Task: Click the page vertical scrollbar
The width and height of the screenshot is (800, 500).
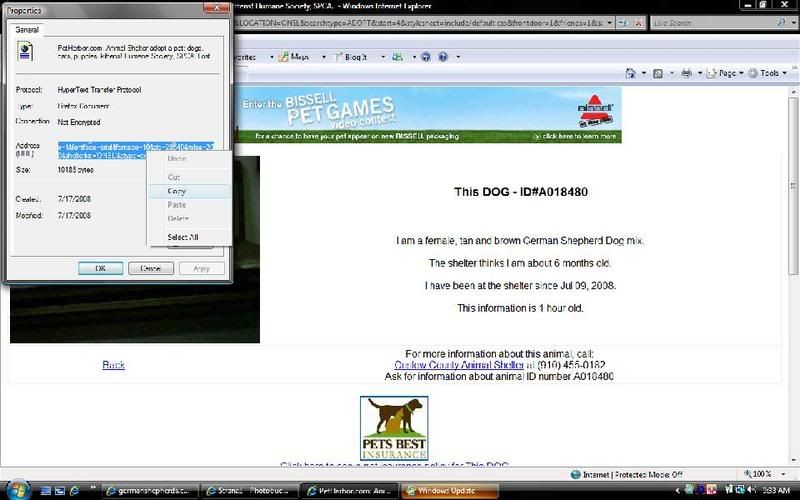Action: 793,276
